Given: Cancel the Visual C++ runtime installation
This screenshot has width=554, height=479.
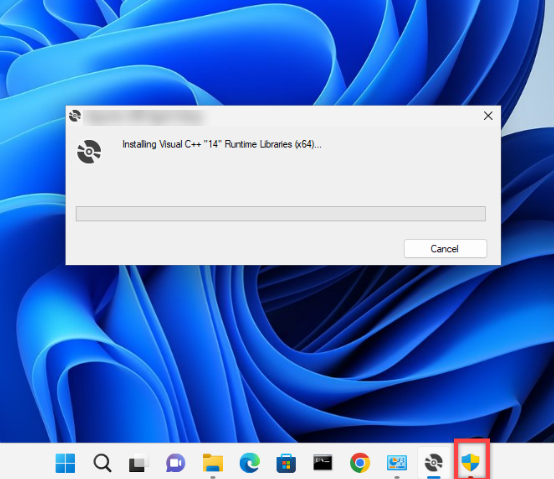Looking at the screenshot, I should point(445,249).
